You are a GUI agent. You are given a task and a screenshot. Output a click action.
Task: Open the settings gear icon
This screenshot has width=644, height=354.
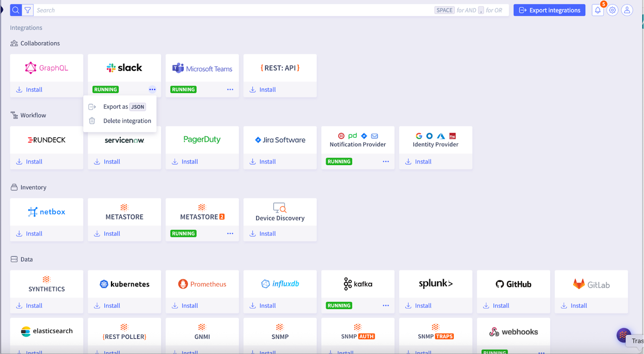pyautogui.click(x=612, y=10)
